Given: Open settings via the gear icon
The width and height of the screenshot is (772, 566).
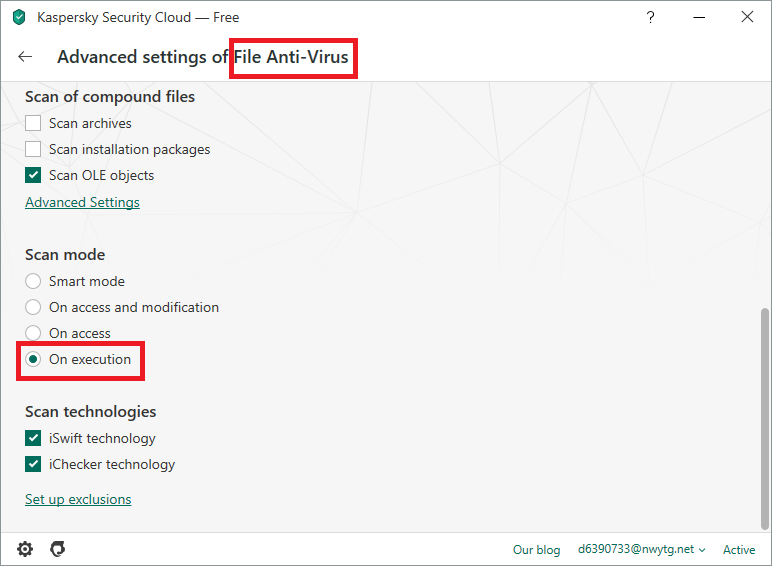Looking at the screenshot, I should click(25, 549).
